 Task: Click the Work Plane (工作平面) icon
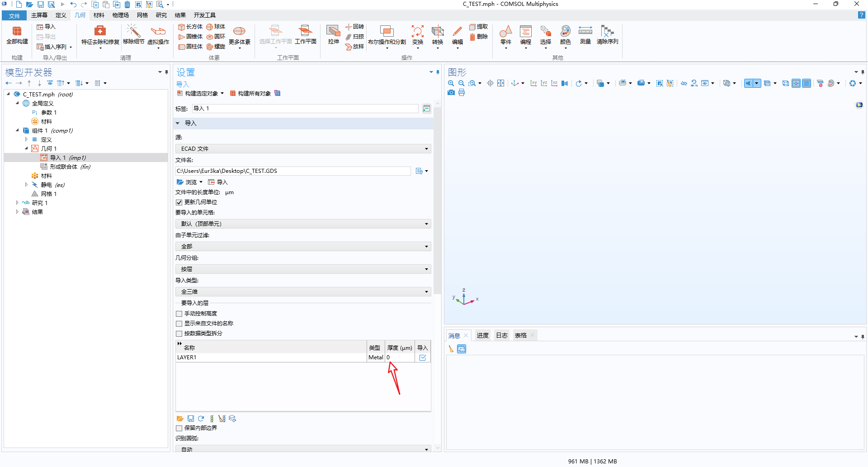click(x=306, y=35)
